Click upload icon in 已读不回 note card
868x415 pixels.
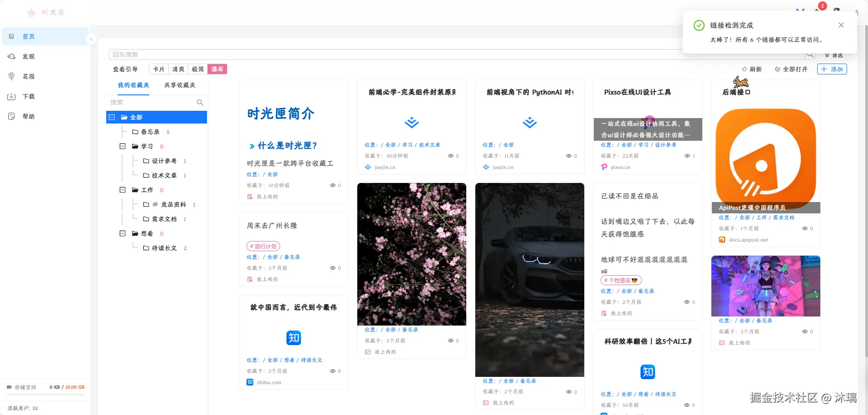604,313
